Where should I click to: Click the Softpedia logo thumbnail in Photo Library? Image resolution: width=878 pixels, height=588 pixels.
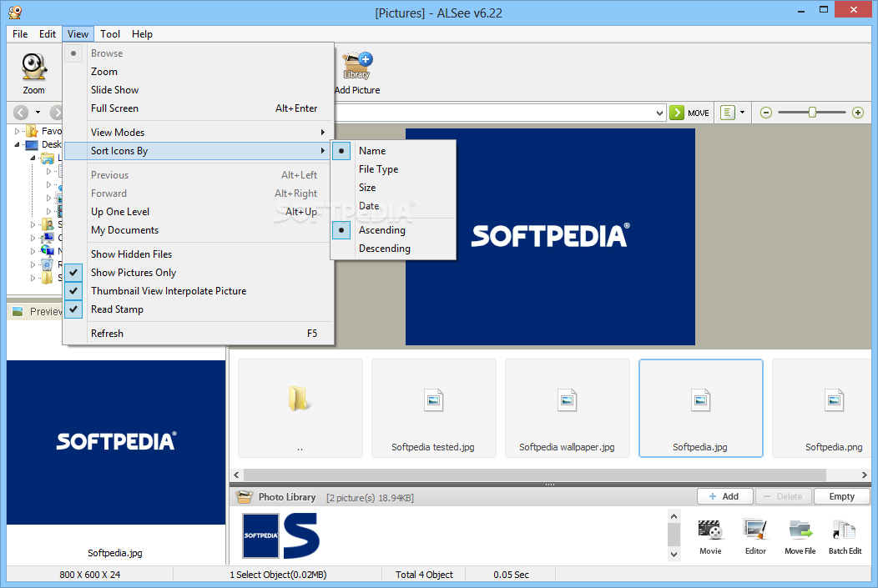pyautogui.click(x=260, y=535)
